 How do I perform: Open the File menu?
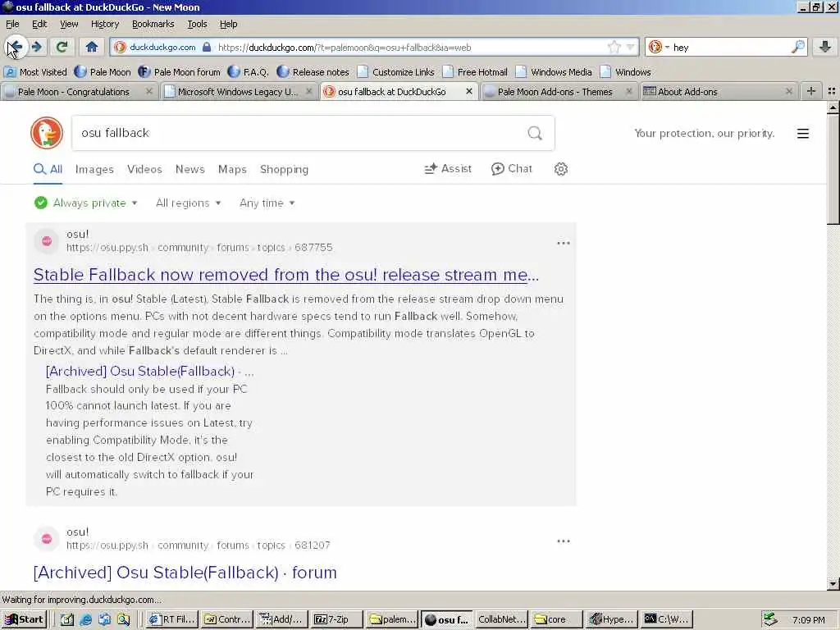pos(12,24)
